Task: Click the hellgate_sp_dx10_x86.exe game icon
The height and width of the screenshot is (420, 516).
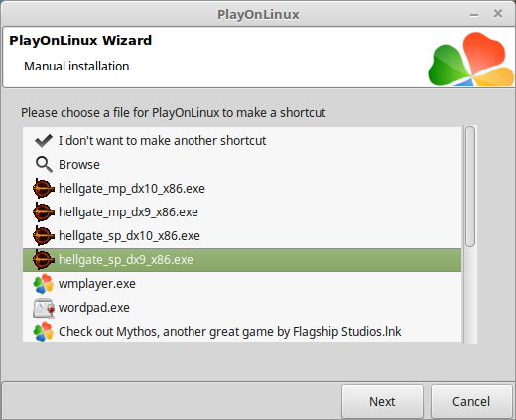Action: click(x=44, y=236)
